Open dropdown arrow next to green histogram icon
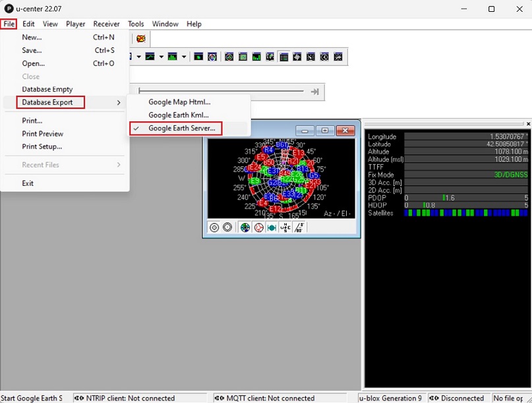Screen dimensions: 532x403 (x=184, y=57)
